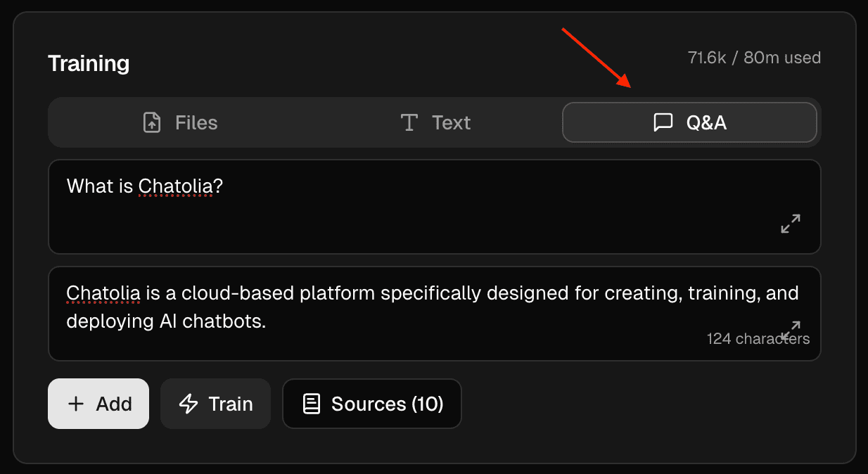868x474 pixels.
Task: Click the plus icon on the Add button
Action: [75, 404]
